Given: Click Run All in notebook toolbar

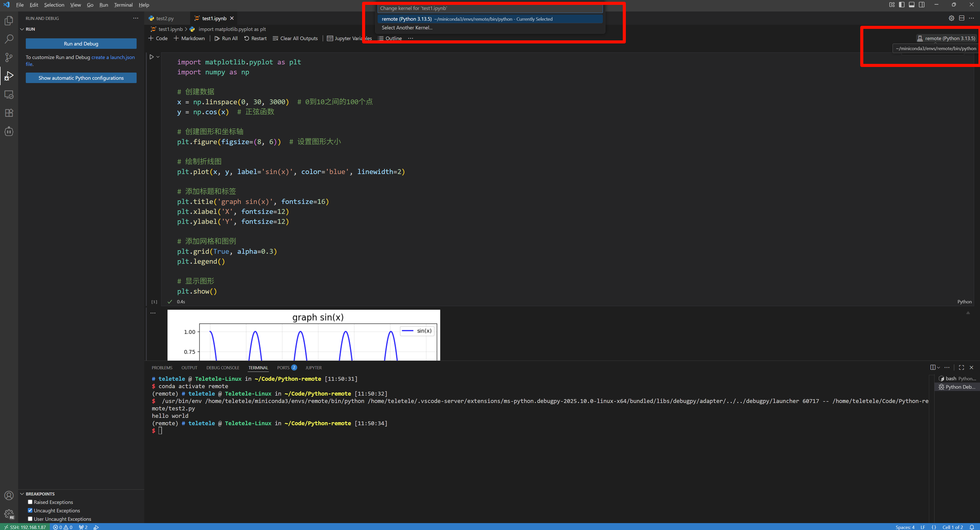Looking at the screenshot, I should [x=226, y=38].
